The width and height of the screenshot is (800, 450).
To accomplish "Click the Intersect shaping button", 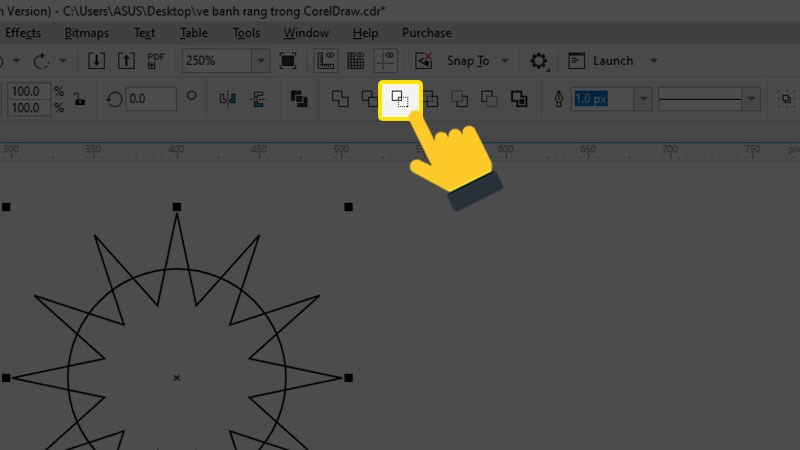I will coord(400,99).
